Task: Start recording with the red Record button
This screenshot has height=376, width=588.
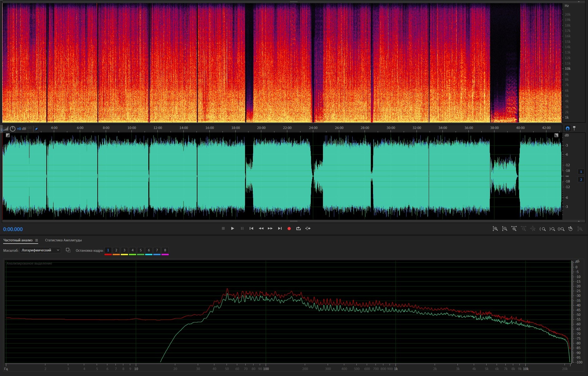Action: point(289,229)
